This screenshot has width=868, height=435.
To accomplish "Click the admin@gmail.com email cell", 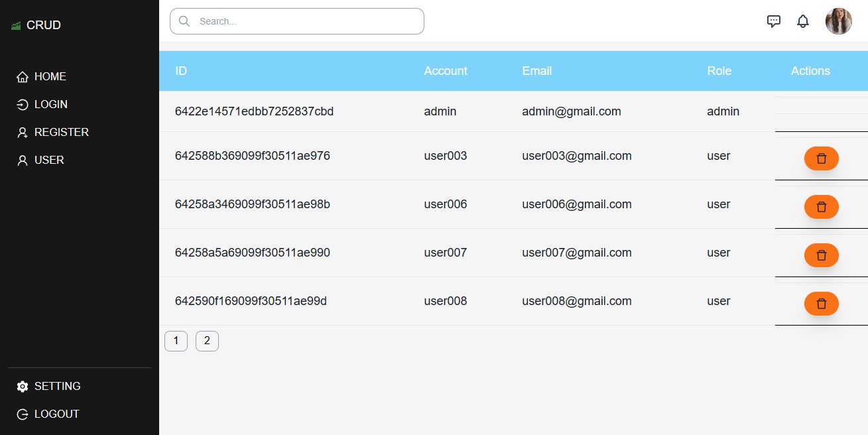I will [572, 111].
